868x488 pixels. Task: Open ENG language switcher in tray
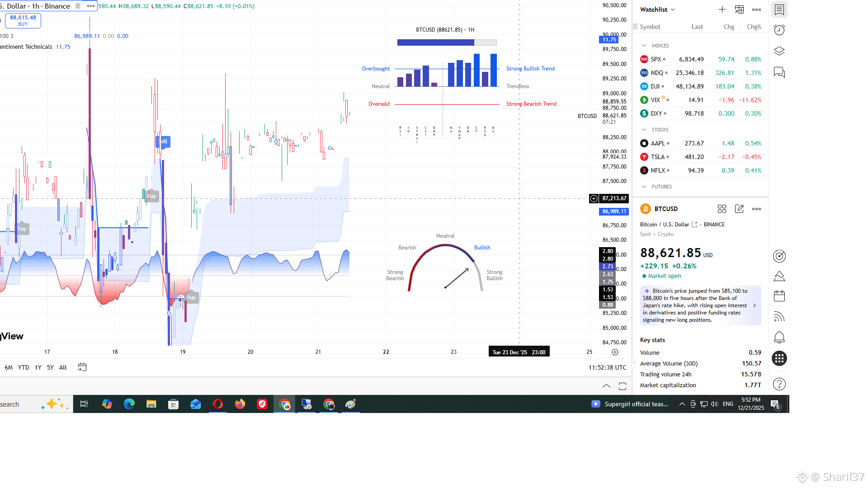[728, 404]
